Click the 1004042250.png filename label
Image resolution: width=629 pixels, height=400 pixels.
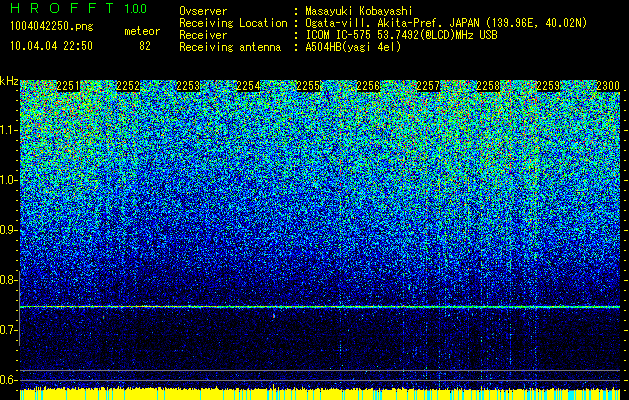pos(52,26)
